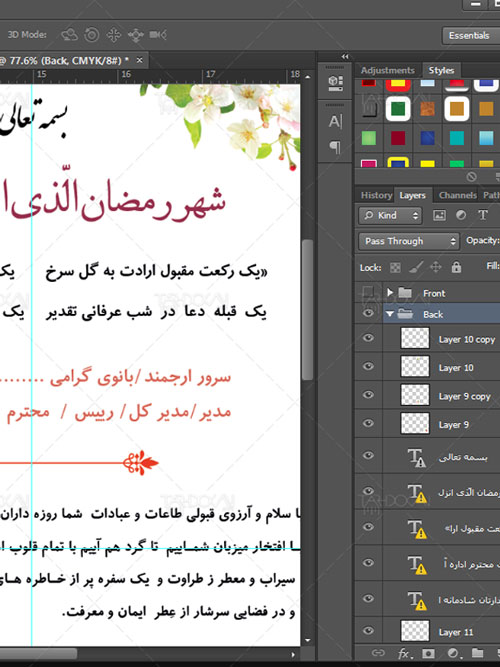Select the 3D pan mode icon

pos(114,35)
